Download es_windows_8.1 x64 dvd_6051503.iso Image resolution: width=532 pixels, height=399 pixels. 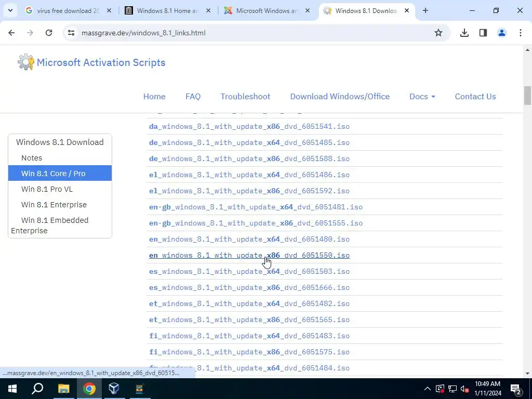[249, 271]
